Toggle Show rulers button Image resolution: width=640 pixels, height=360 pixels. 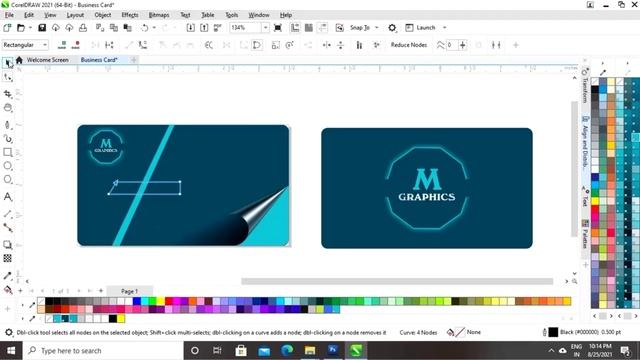[x=295, y=28]
